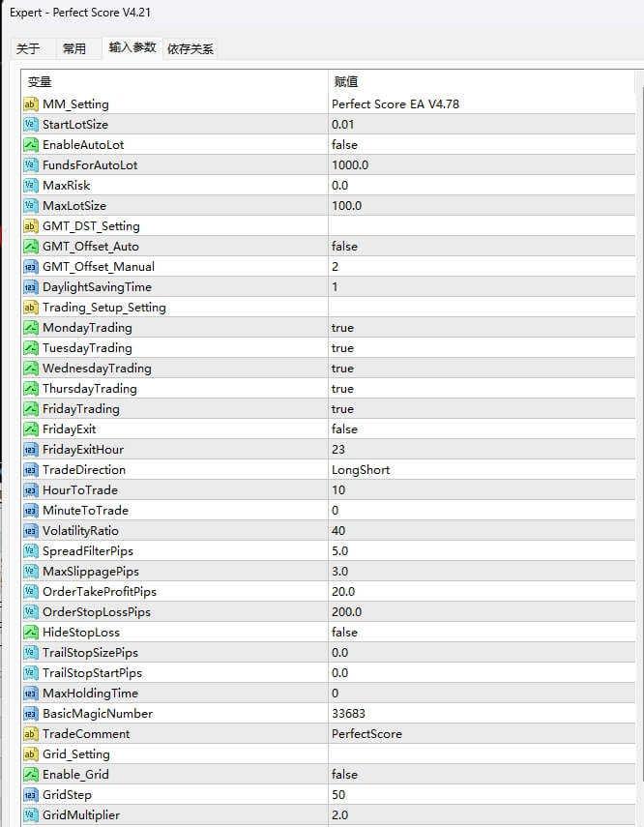Select the MaxSlippagePips value 3.0

pos(339,572)
